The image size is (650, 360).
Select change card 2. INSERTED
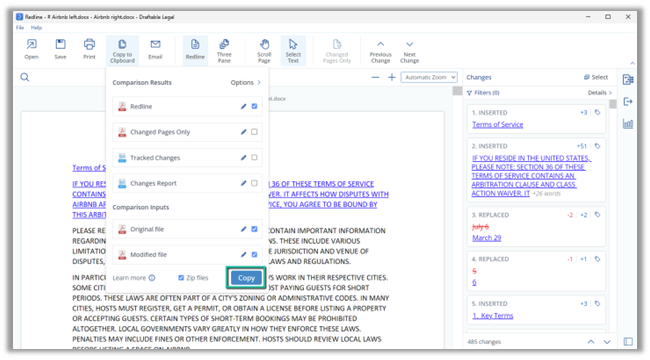click(536, 170)
